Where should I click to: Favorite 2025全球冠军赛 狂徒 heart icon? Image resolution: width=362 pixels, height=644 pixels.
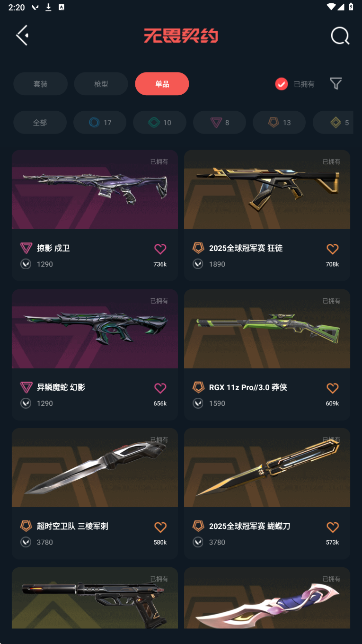click(333, 249)
